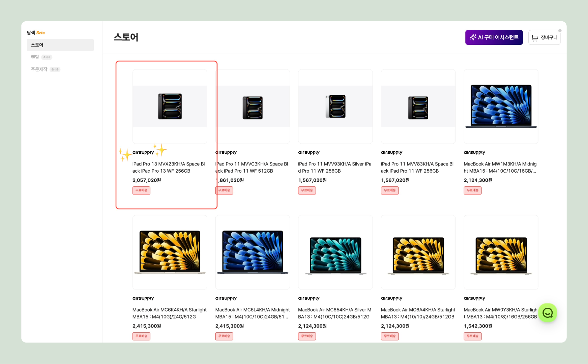Screen dimensions: 588x364
Task: Click iPad Pro 11 MVV83KH/A product title
Action: [417, 168]
